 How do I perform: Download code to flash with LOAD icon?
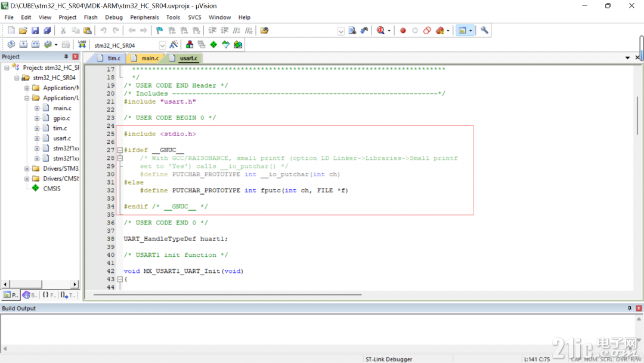[82, 45]
